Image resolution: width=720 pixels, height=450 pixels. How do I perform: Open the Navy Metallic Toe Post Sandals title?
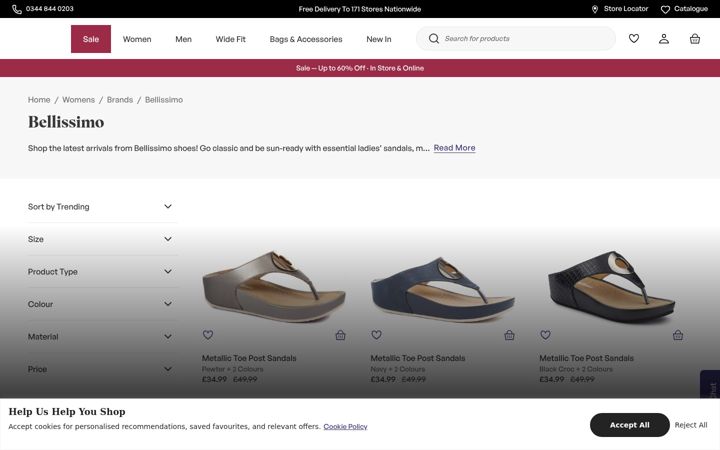pos(418,358)
